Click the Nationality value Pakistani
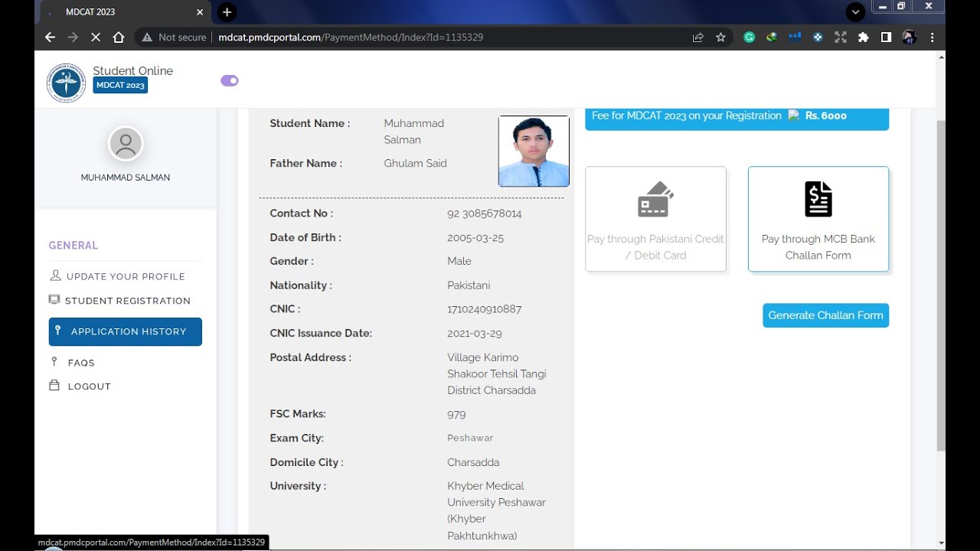This screenshot has width=980, height=551. click(469, 285)
